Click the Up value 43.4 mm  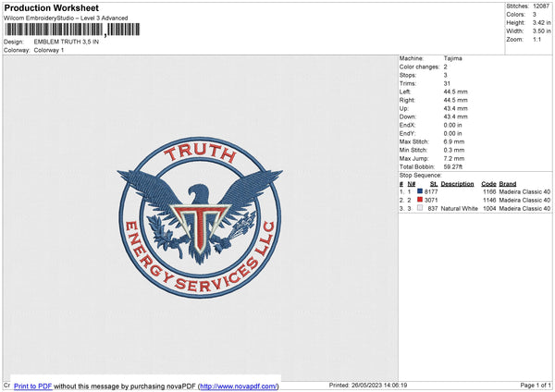pyautogui.click(x=455, y=108)
